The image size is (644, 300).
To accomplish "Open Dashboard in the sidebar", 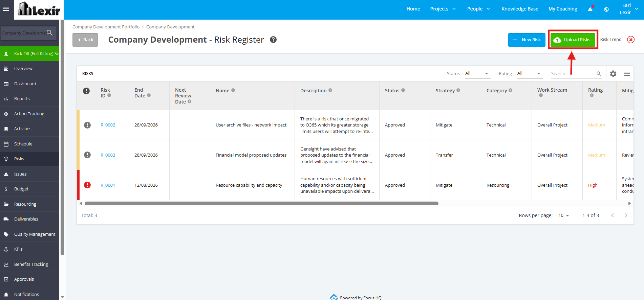I will click(x=30, y=84).
